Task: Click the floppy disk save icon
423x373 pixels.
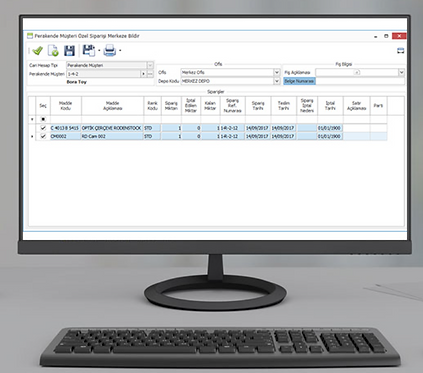Action: (69, 51)
